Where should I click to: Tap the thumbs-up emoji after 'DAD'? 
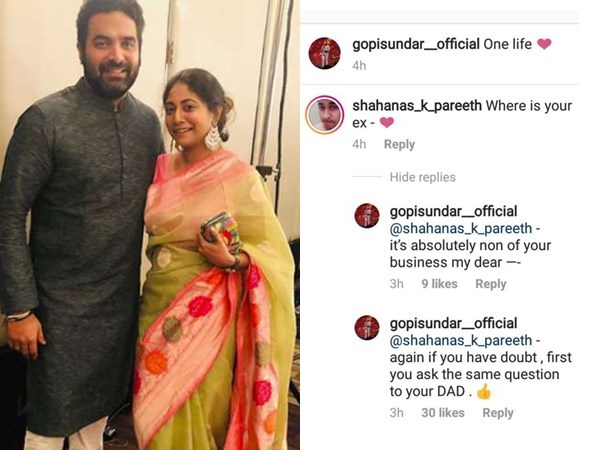pyautogui.click(x=484, y=391)
